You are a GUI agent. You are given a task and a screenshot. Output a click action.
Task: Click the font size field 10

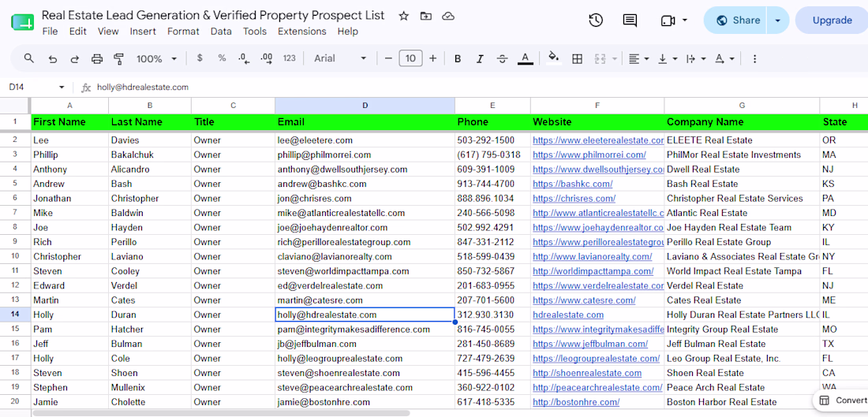pyautogui.click(x=411, y=58)
